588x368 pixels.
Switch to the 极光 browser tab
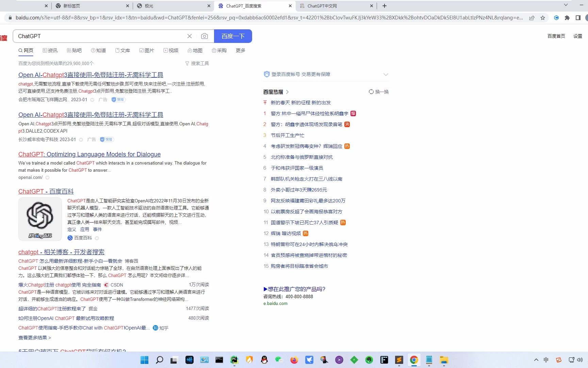point(174,6)
